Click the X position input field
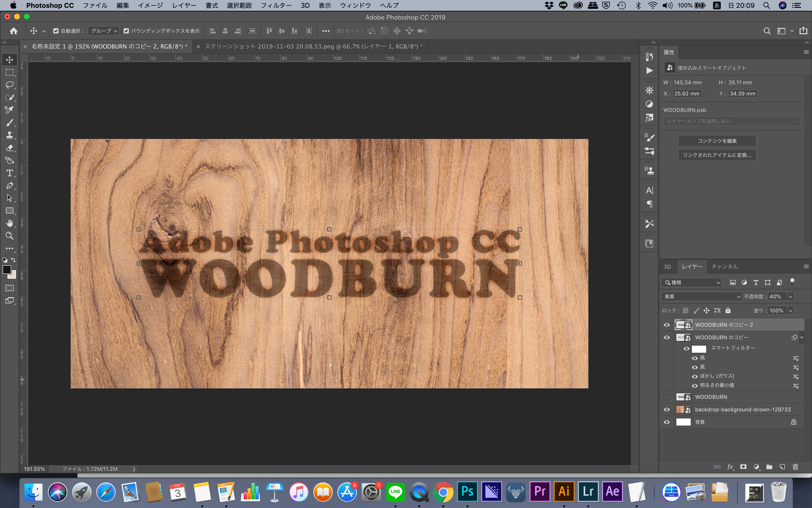812x508 pixels. click(687, 94)
